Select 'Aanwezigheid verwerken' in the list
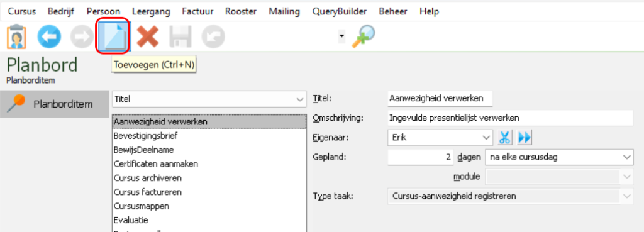This screenshot has height=232, width=644. [209, 122]
